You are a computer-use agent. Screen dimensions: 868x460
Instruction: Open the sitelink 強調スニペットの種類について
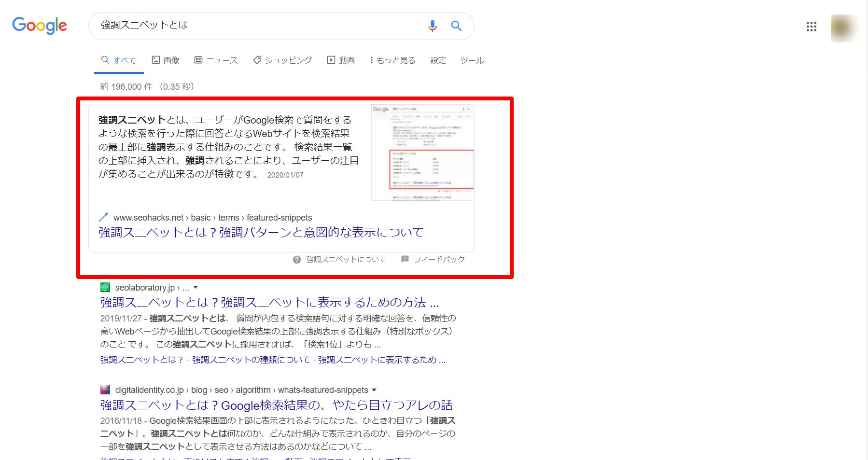click(x=251, y=360)
